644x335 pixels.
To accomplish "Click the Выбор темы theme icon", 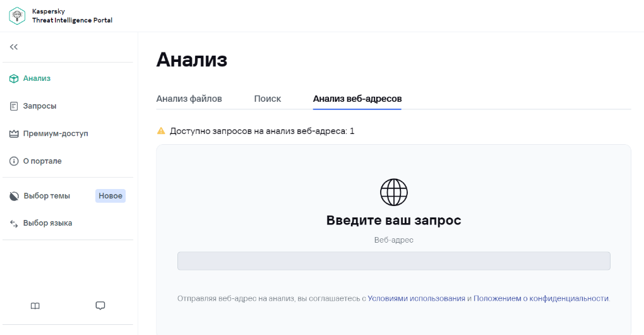I will (14, 196).
